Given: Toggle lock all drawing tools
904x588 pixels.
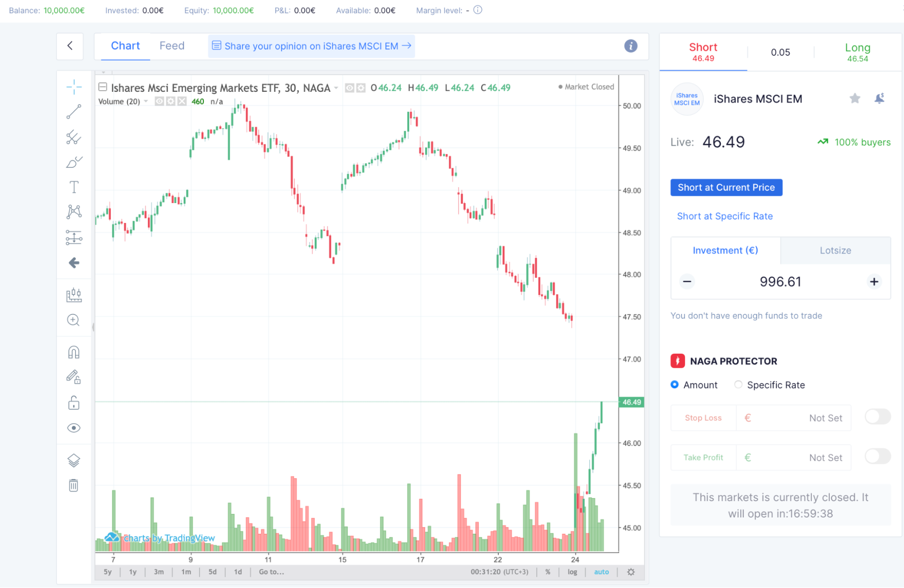Looking at the screenshot, I should tap(74, 403).
